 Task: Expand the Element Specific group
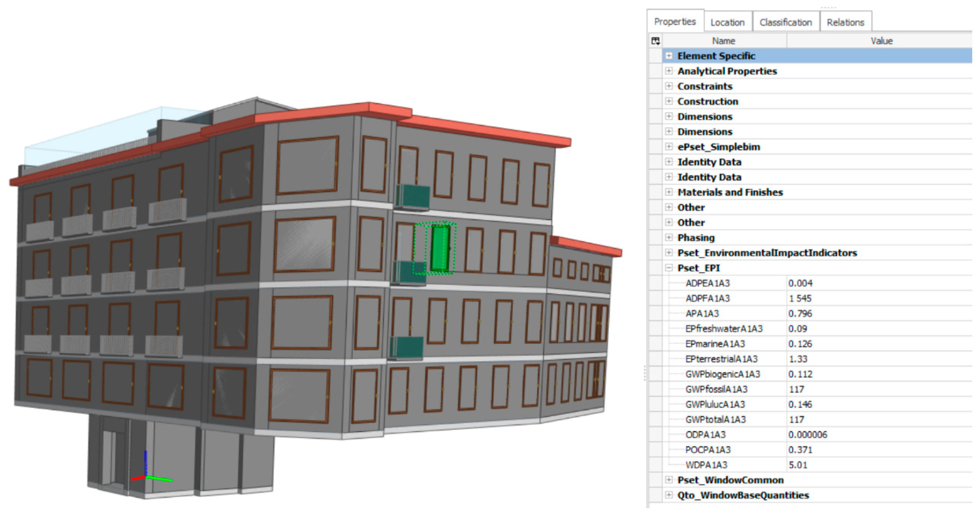pyautogui.click(x=668, y=56)
